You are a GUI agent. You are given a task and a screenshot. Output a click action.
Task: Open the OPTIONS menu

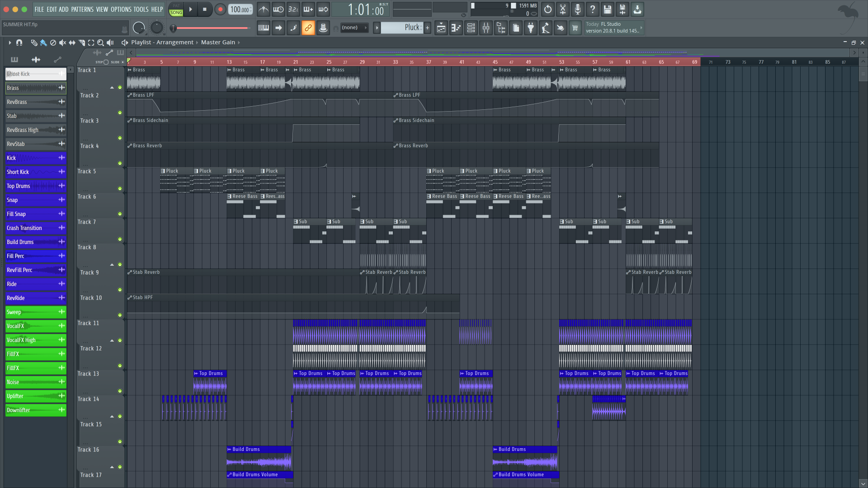121,9
